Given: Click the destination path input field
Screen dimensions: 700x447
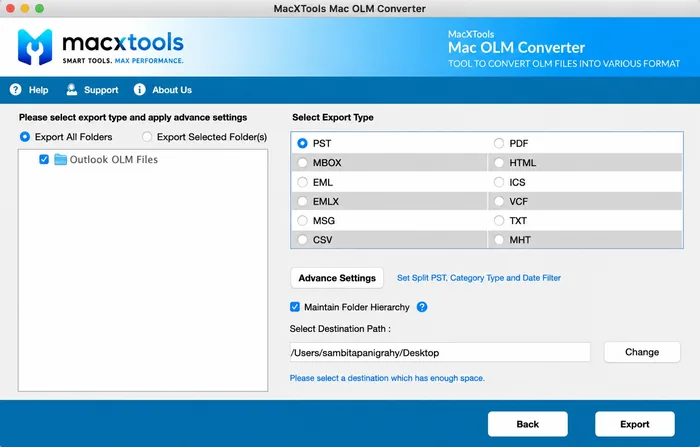Looking at the screenshot, I should click(x=440, y=352).
